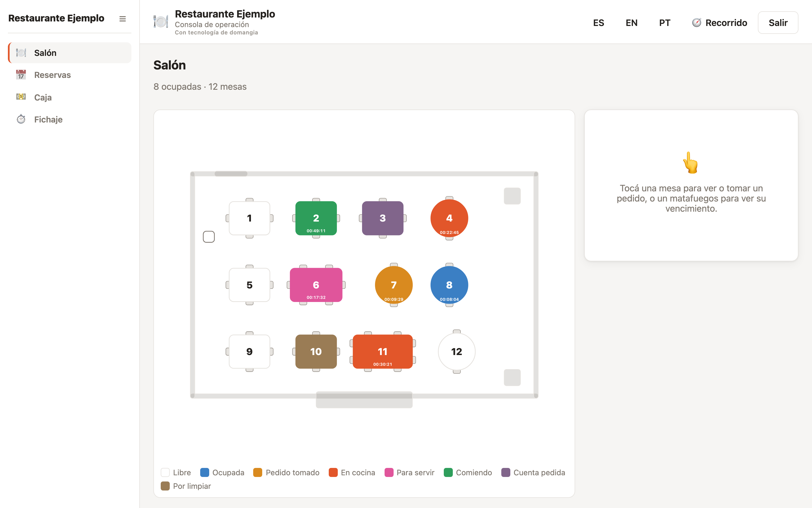
Task: Click the 'Con tecnología de domangia' text
Action: coord(217,32)
